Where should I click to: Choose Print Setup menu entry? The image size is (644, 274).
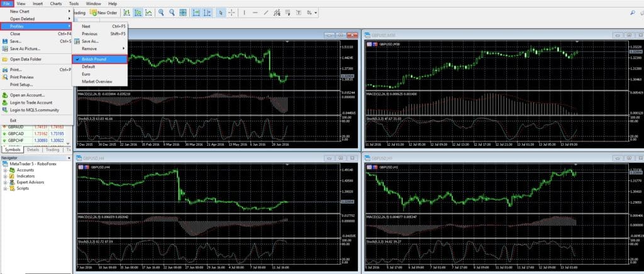pyautogui.click(x=36, y=84)
